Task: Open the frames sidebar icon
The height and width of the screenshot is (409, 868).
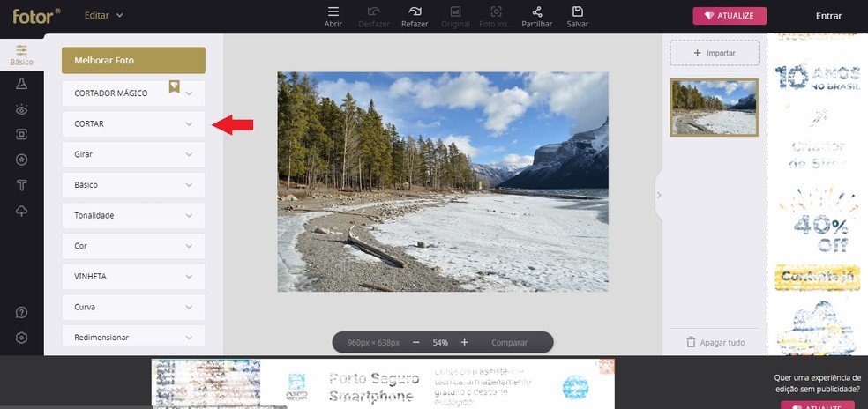Action: (x=21, y=134)
